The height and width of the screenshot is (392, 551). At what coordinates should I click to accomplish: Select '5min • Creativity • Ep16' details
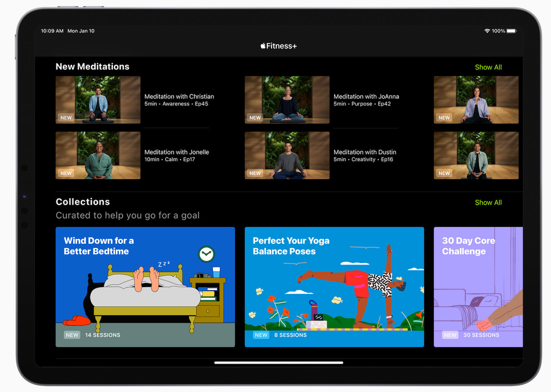point(363,159)
